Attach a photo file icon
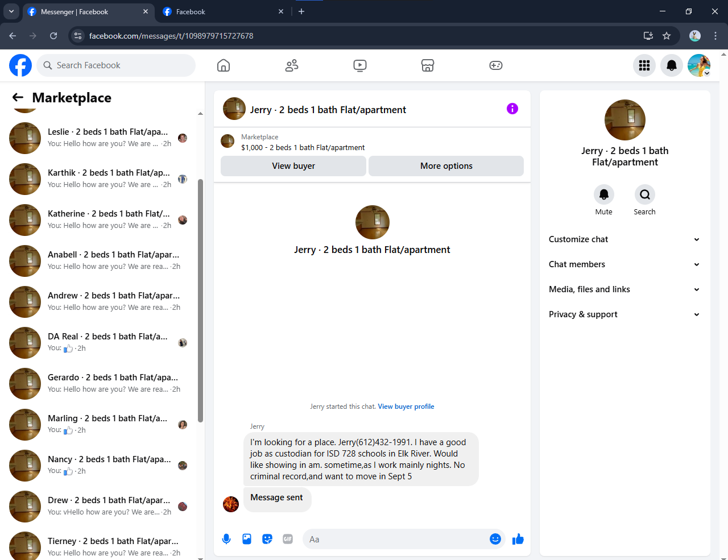 coord(247,539)
